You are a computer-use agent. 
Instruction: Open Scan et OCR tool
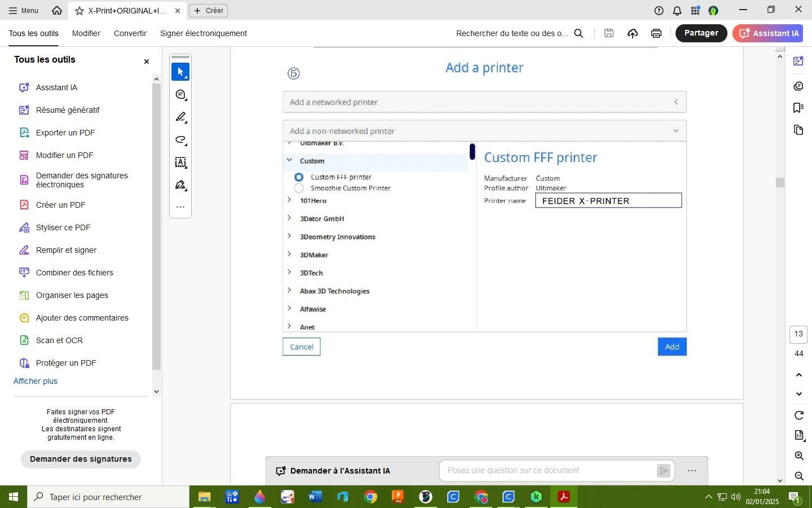[59, 340]
